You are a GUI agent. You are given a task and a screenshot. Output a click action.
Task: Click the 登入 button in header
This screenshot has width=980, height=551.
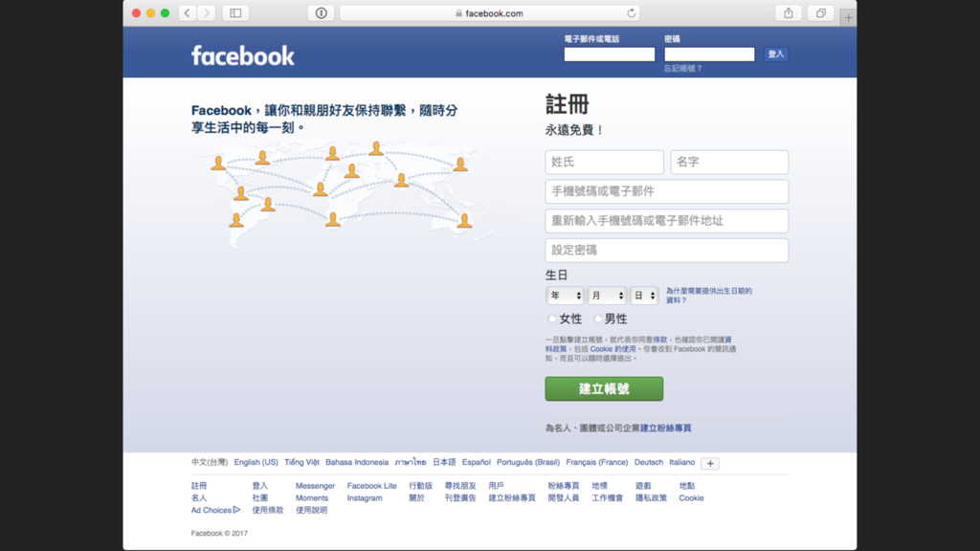[775, 55]
